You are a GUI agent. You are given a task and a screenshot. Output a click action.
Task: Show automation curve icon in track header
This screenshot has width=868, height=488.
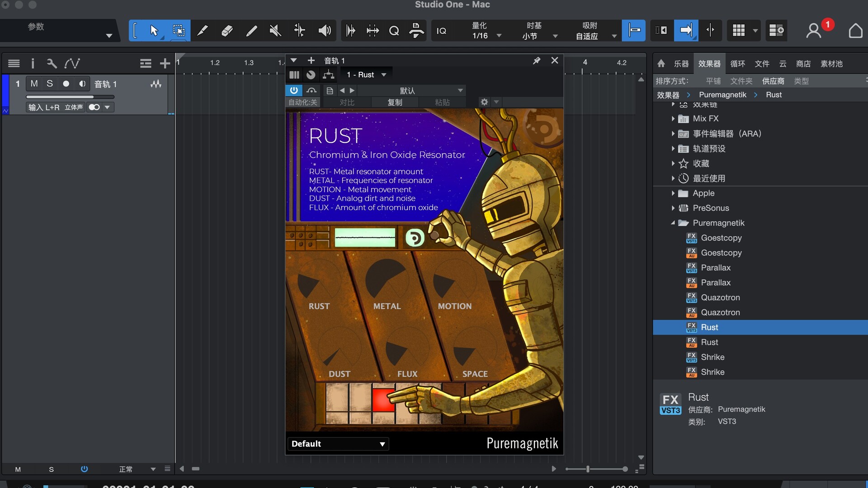(x=72, y=63)
